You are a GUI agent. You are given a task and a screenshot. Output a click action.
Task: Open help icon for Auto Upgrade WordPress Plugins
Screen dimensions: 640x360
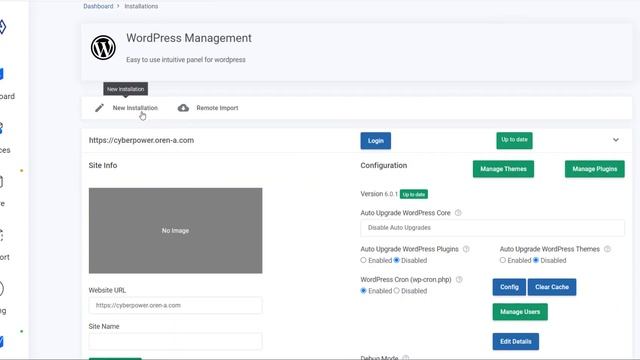(466, 249)
